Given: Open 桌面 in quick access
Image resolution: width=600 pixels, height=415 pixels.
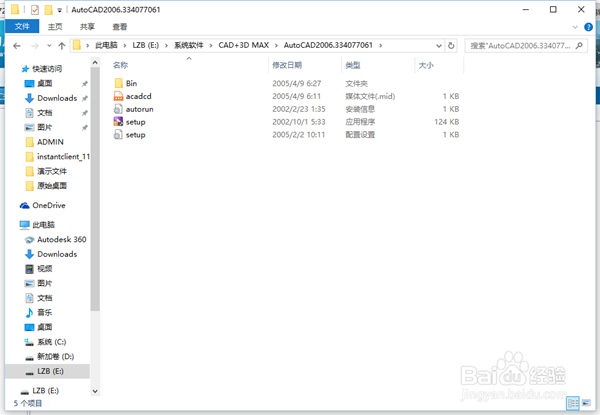Looking at the screenshot, I should (44, 83).
